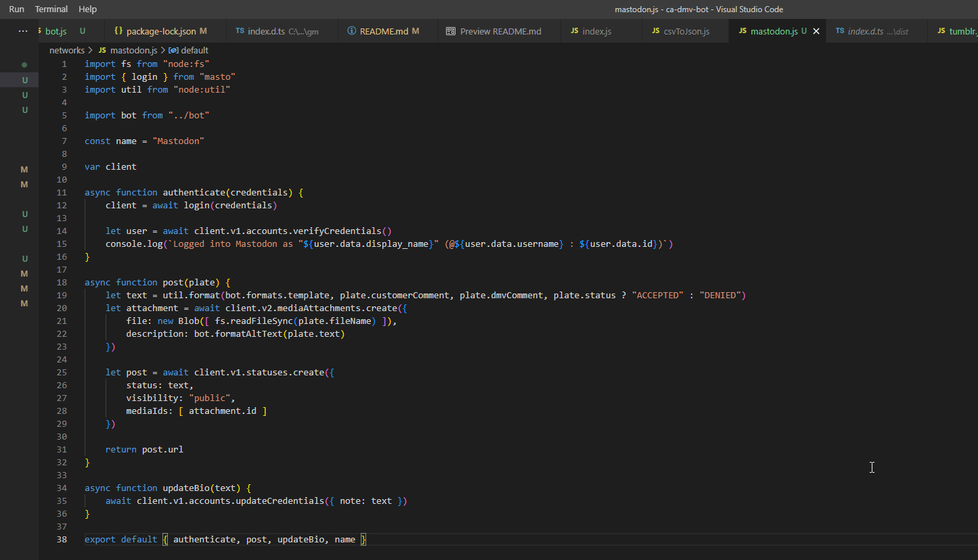Click the TS icon on index.d.ts dist tab
The height and width of the screenshot is (560, 978).
point(840,31)
